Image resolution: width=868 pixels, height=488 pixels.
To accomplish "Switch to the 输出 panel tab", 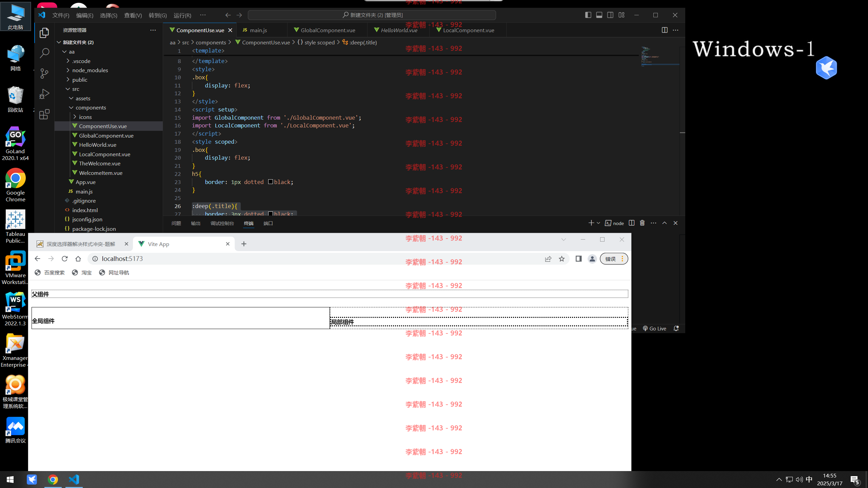I will click(x=196, y=223).
